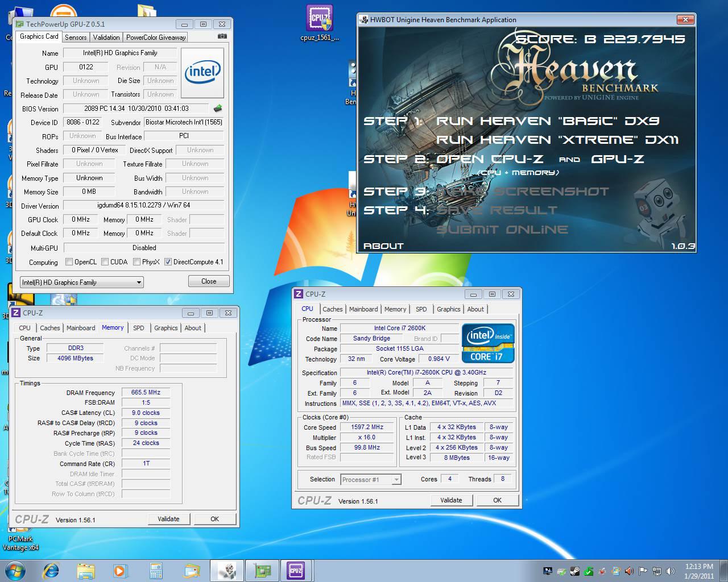Enable the CUDA checkbox
728x582 pixels.
click(x=105, y=262)
